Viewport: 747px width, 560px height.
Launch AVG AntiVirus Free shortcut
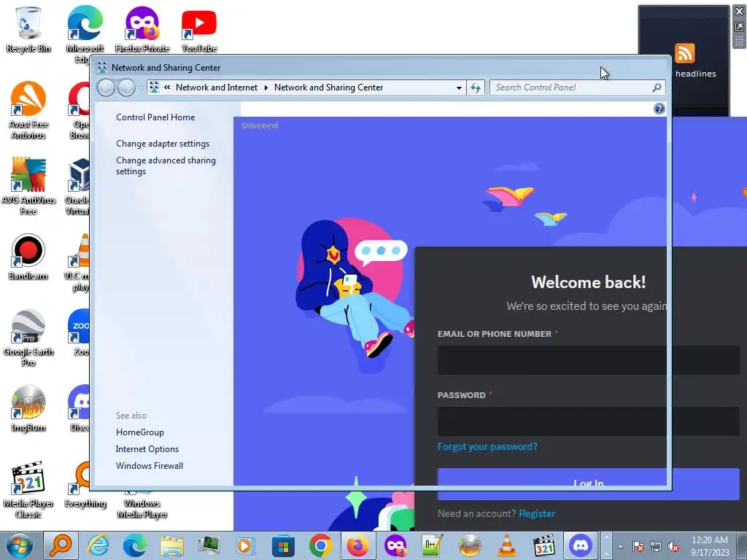[x=28, y=186]
